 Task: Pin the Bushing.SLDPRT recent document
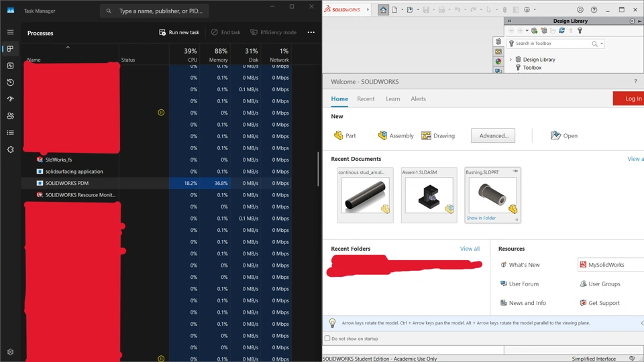(x=515, y=171)
